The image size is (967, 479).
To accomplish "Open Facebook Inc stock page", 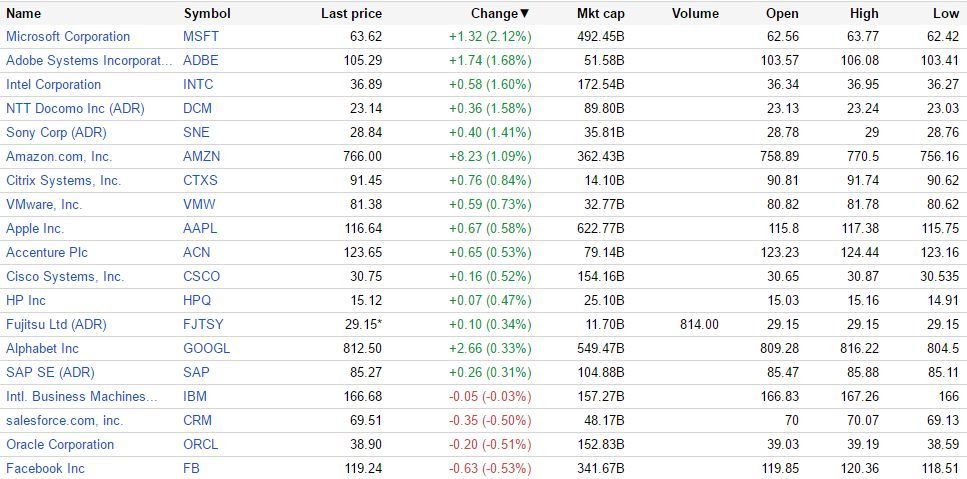I will [x=45, y=469].
